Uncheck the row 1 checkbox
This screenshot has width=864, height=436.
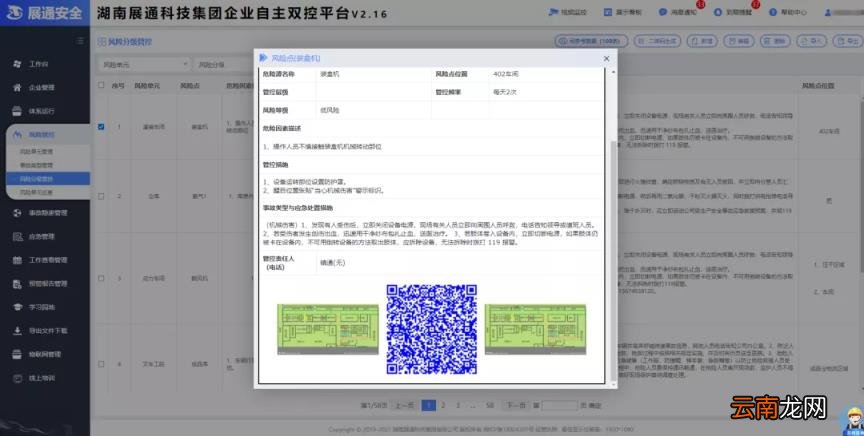coord(101,127)
